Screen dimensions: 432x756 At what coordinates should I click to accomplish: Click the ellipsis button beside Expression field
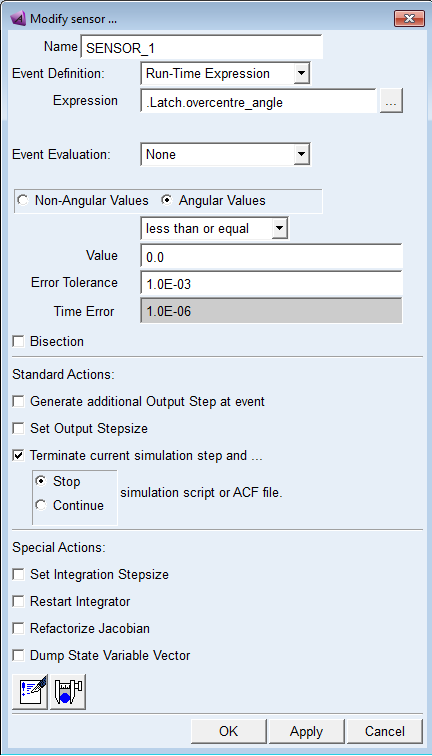point(391,101)
